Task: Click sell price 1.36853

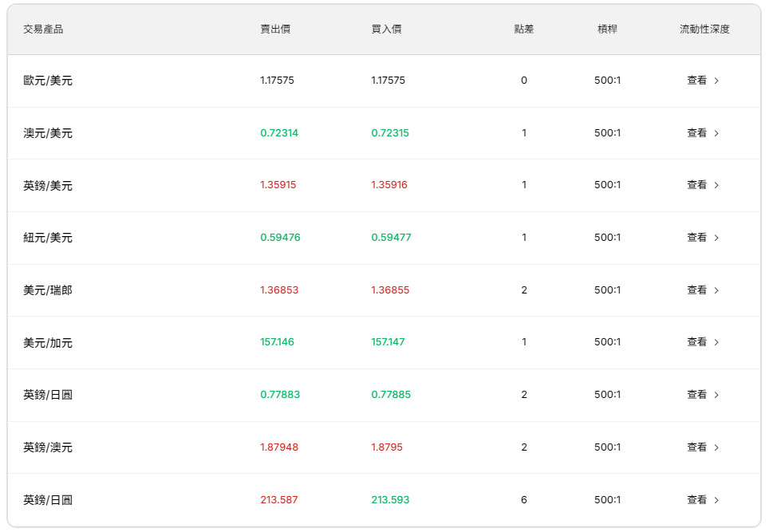Action: 279,290
